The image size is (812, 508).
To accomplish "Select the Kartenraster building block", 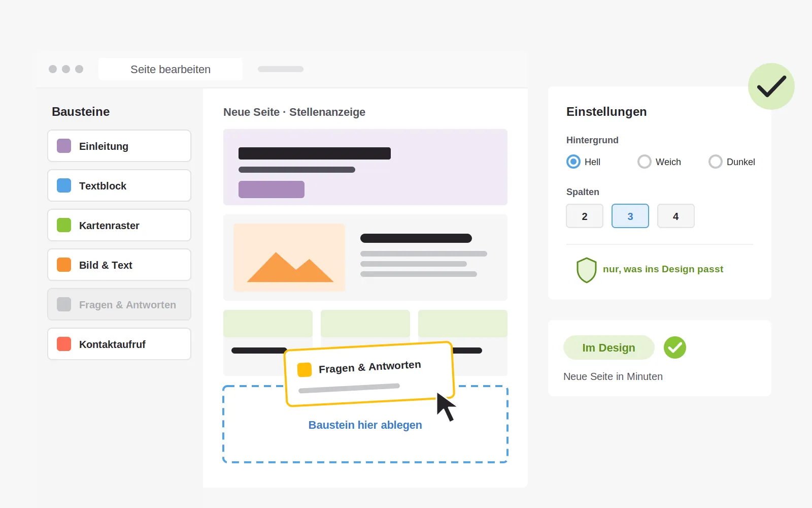I will (119, 225).
